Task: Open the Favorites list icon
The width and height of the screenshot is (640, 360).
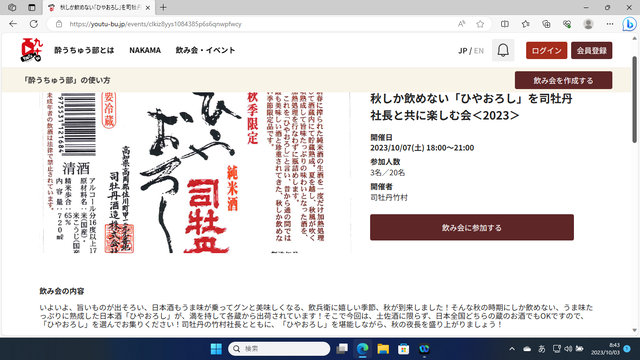Action: click(x=526, y=24)
